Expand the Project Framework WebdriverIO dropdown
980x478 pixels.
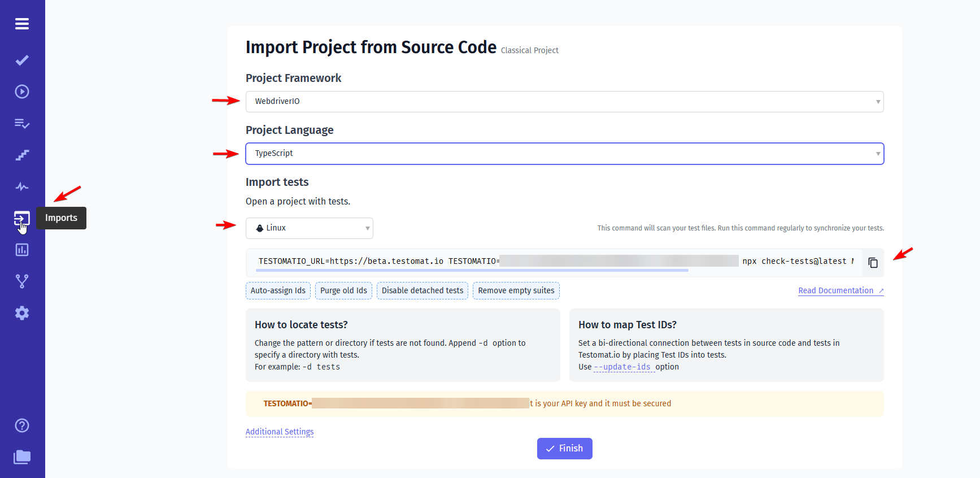(564, 102)
